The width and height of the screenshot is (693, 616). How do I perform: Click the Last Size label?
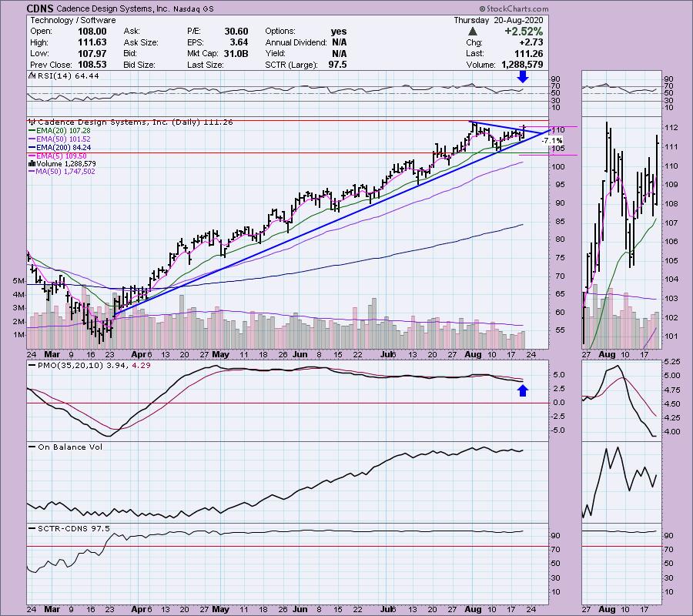[x=206, y=65]
